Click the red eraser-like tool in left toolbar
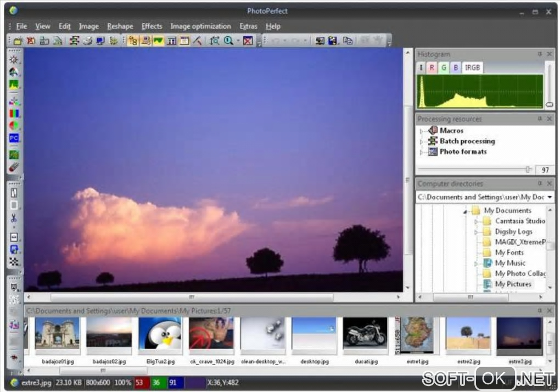This screenshot has width=560, height=392. coord(14,167)
